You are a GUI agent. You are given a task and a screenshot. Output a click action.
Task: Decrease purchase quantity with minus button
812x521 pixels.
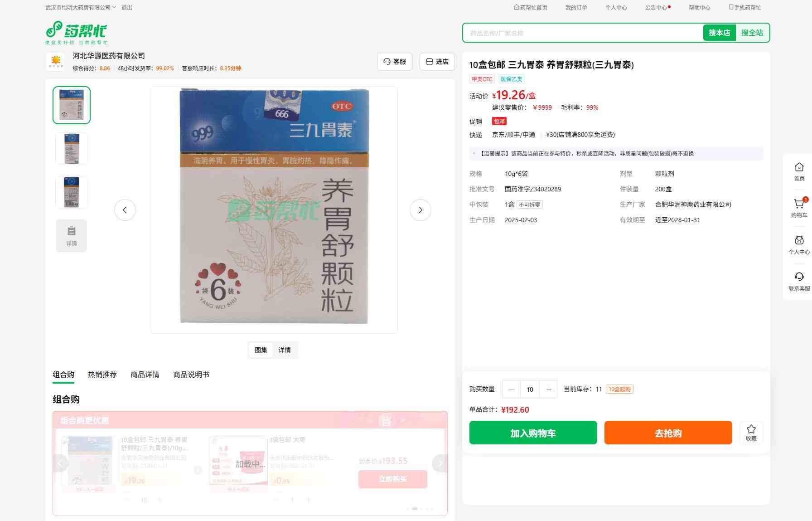click(512, 389)
